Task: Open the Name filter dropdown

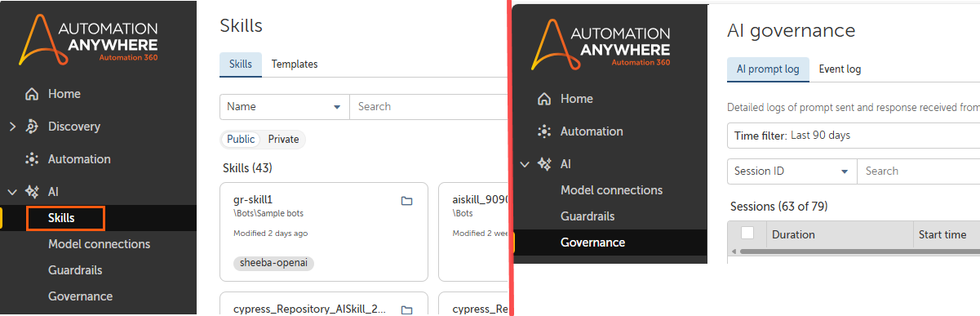Action: coord(285,107)
